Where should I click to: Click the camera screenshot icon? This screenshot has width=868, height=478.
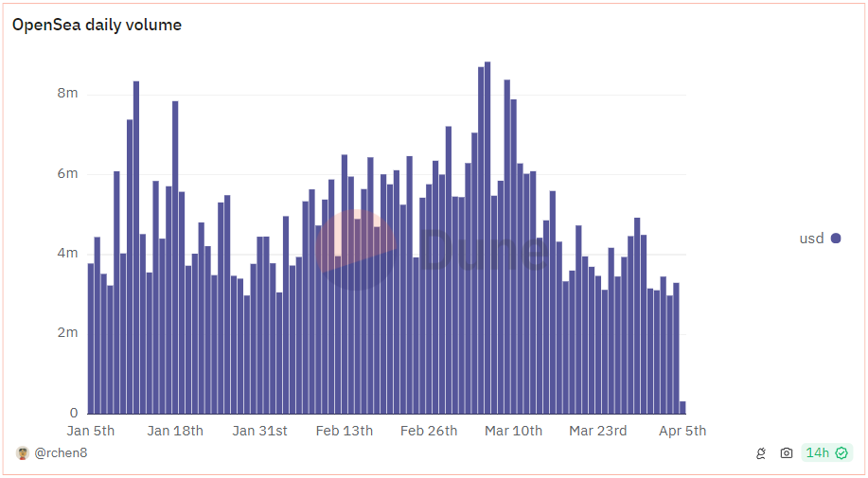[x=786, y=453]
